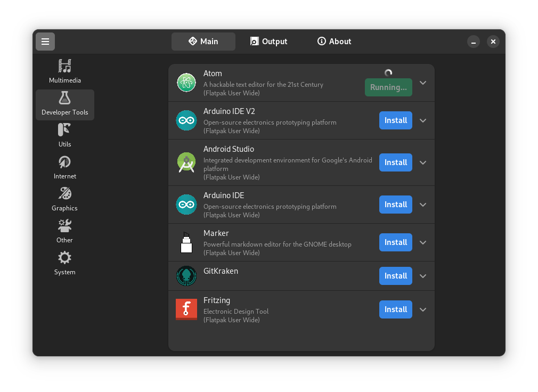
Task: Click the GitKraken app icon
Action: [x=186, y=276]
